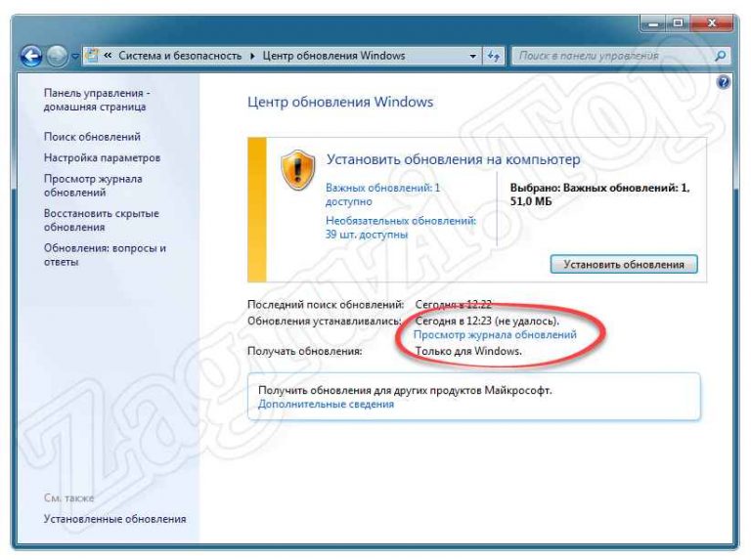Open recent pages dropdown next to navigation arrows
The image size is (751, 560).
74,57
